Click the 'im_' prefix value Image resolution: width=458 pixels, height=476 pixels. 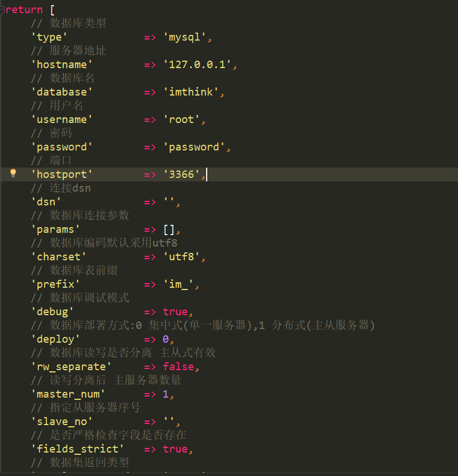coord(181,284)
